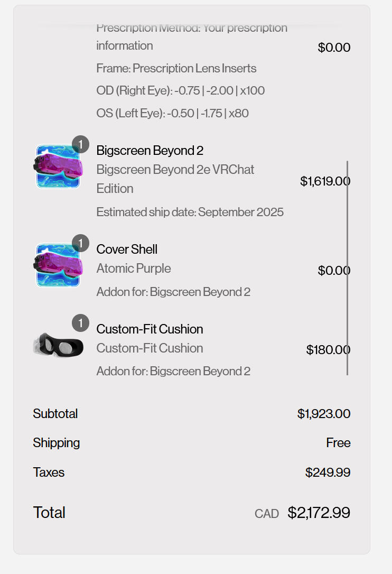Click the Atomic Purple variant text

coord(134,269)
